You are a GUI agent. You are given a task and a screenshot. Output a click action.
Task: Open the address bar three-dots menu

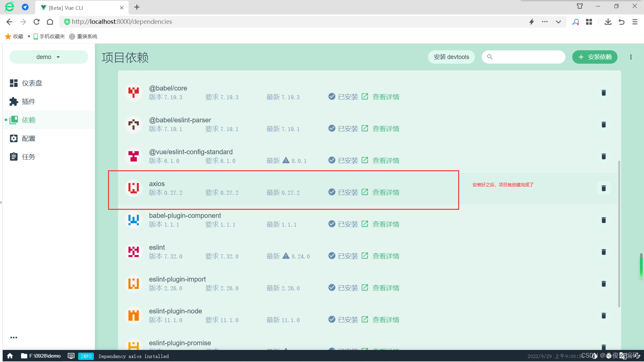click(545, 22)
